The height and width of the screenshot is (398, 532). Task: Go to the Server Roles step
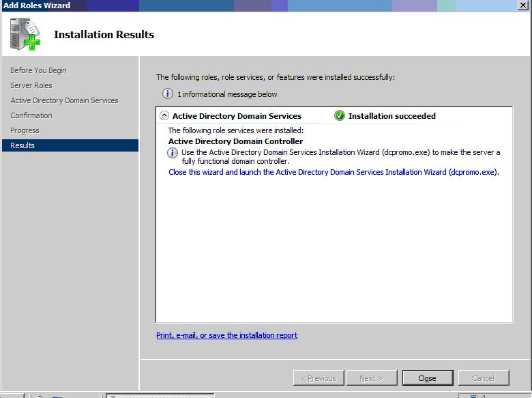tap(31, 85)
